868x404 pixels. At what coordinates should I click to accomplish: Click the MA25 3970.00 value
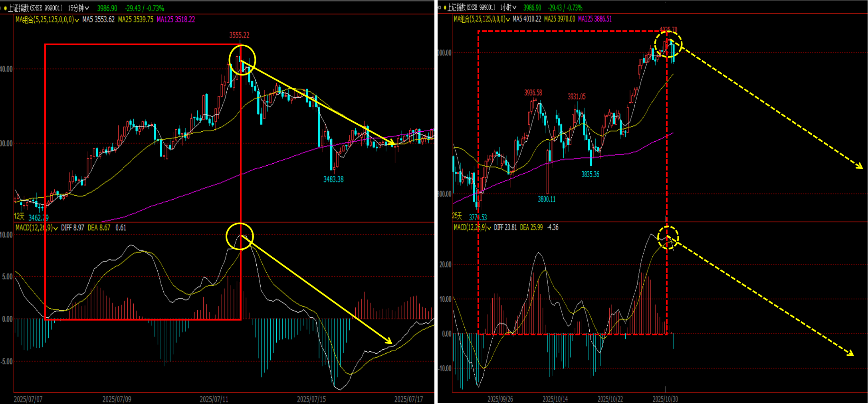560,19
